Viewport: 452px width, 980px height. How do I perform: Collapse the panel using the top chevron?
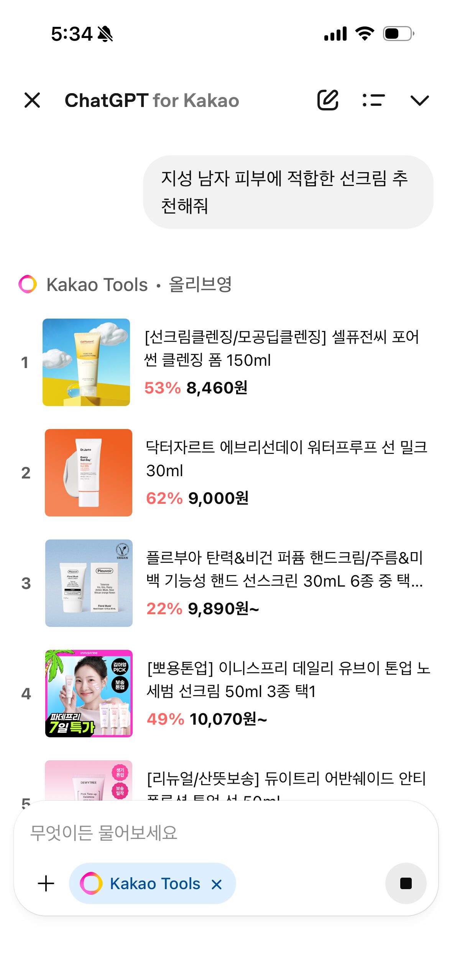(x=419, y=100)
